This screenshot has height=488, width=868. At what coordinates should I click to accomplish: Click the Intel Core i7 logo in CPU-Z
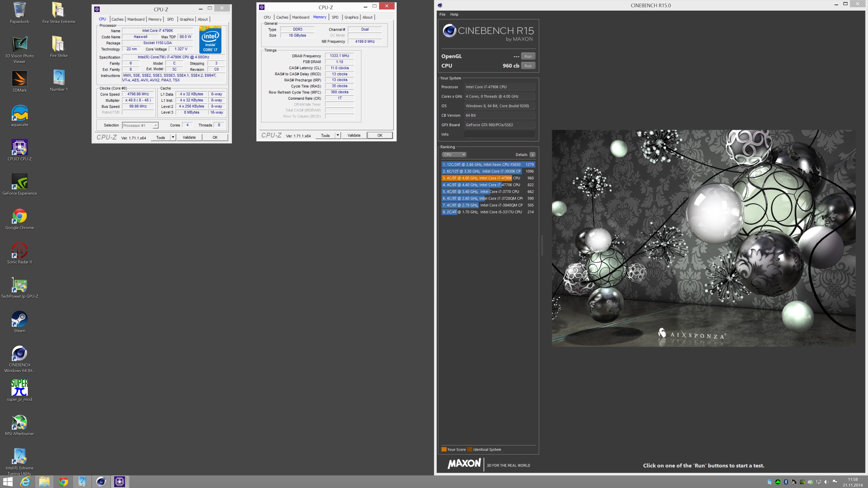pos(210,39)
